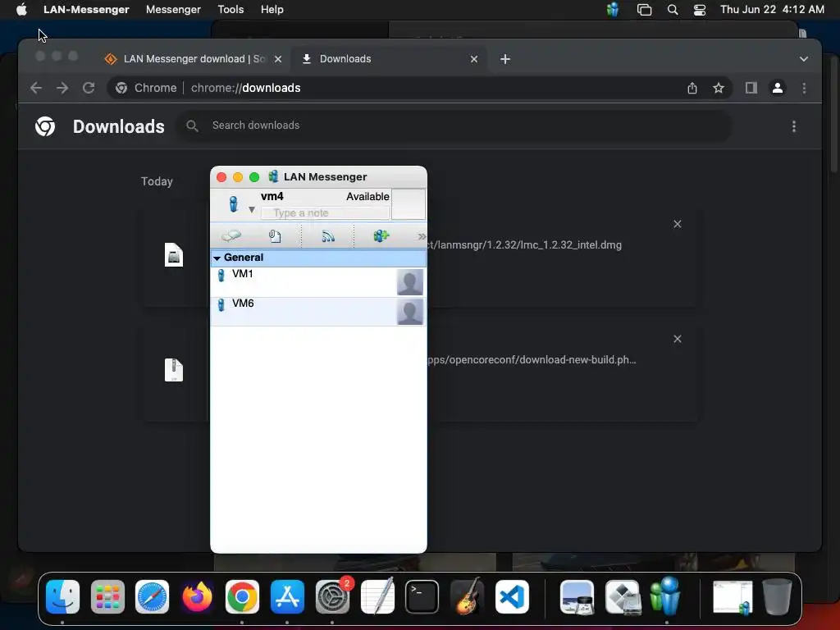Open Boot Camp Assistant from the Dock
The height and width of the screenshot is (630, 840).
(622, 597)
